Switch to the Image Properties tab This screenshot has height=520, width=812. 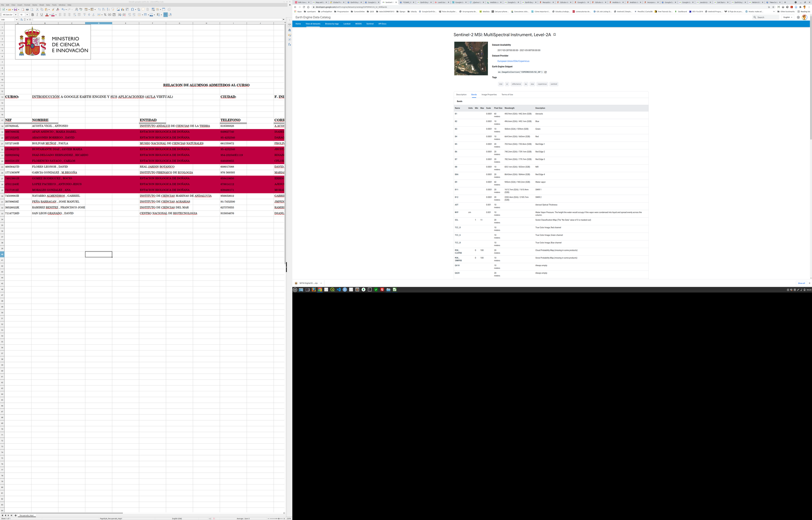pos(489,94)
